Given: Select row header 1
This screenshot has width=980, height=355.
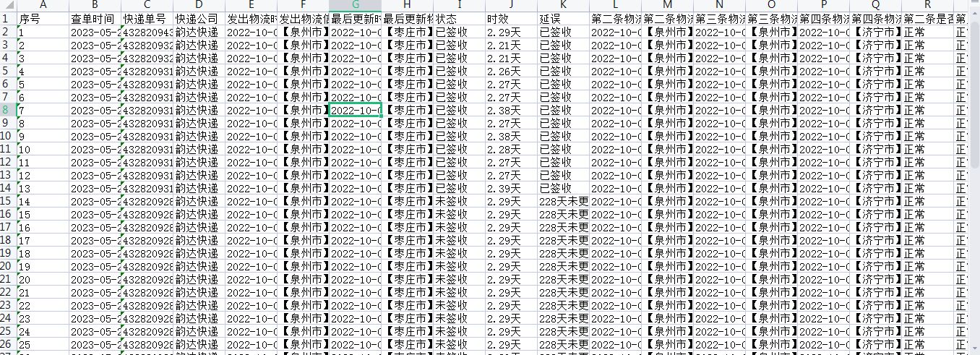Looking at the screenshot, I should point(9,18).
